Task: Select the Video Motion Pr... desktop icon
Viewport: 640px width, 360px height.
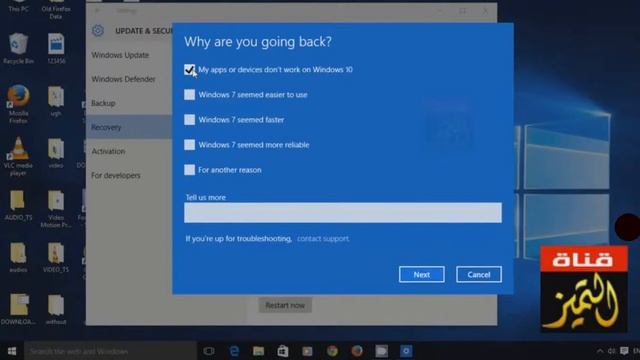Action: click(x=56, y=209)
